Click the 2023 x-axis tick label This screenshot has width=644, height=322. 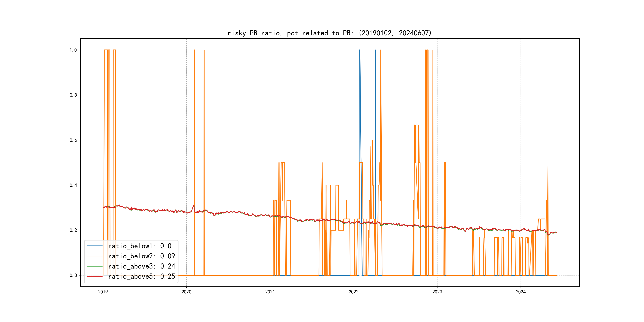[437, 292]
